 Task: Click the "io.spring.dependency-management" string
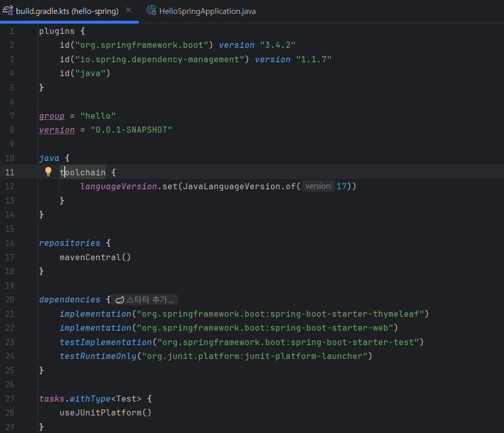point(160,60)
